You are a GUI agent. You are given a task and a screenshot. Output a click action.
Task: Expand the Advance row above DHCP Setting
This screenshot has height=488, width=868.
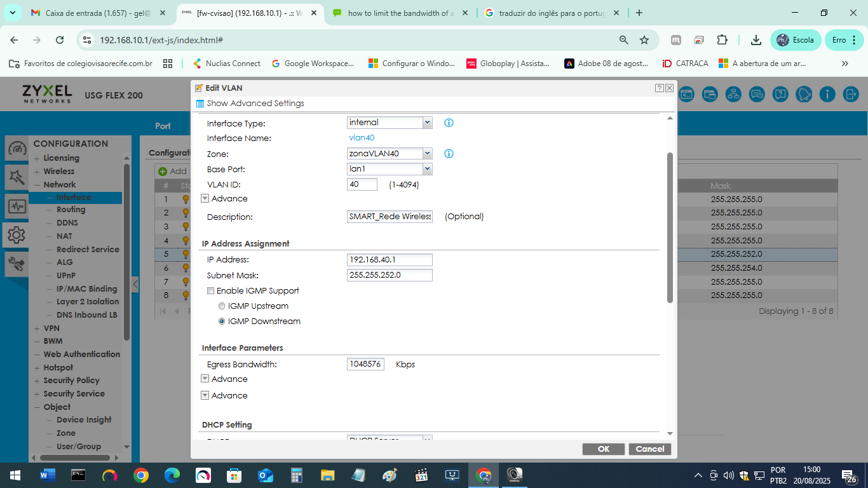(x=205, y=395)
